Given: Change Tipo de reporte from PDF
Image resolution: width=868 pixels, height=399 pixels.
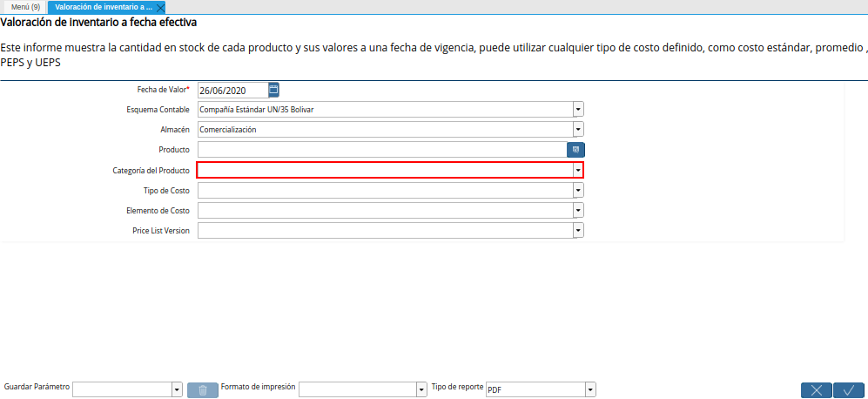Looking at the screenshot, I should pyautogui.click(x=590, y=389).
